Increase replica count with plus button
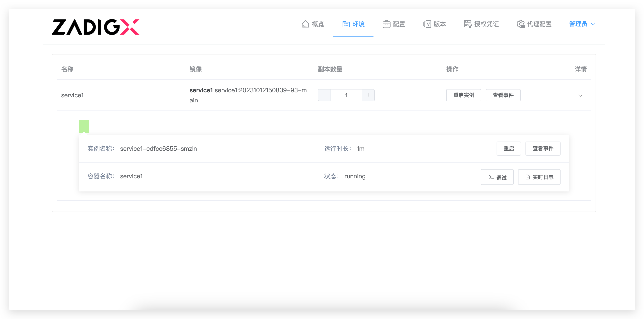Viewport: 644px width, 319px height. (368, 95)
